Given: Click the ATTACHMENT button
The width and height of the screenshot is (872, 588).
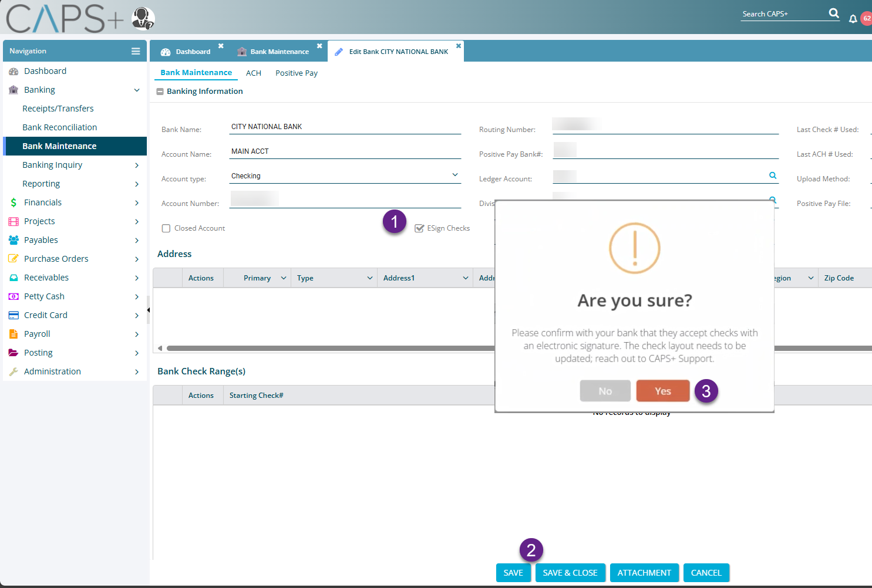Looking at the screenshot, I should tap(644, 573).
